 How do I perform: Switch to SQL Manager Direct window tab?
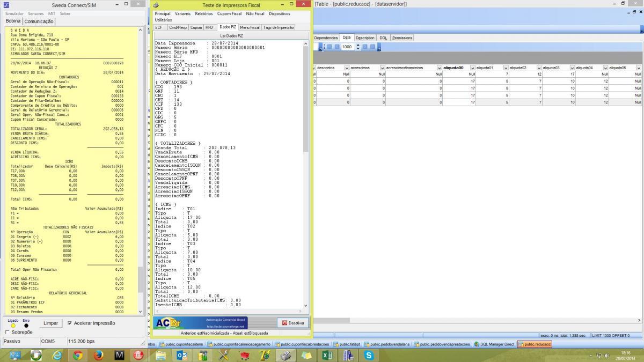[x=494, y=344]
